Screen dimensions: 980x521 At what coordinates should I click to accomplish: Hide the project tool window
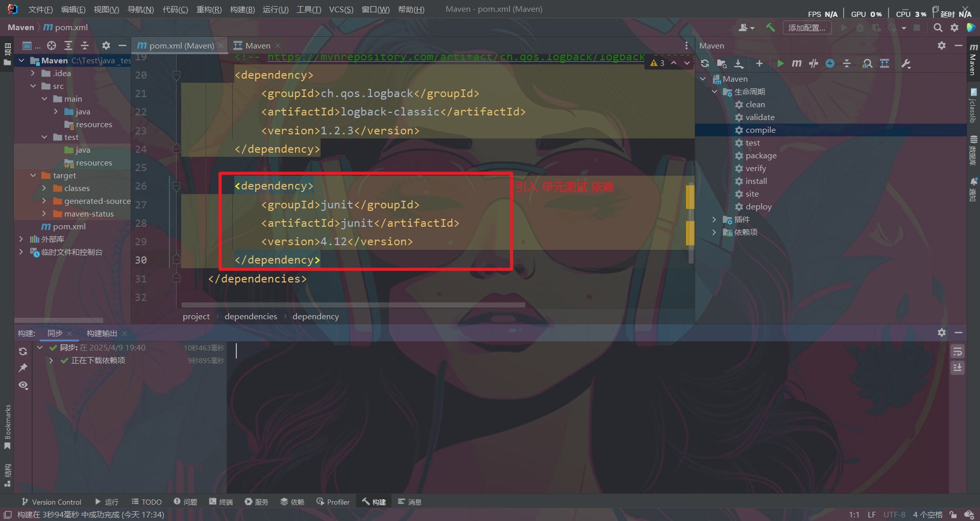coord(122,45)
